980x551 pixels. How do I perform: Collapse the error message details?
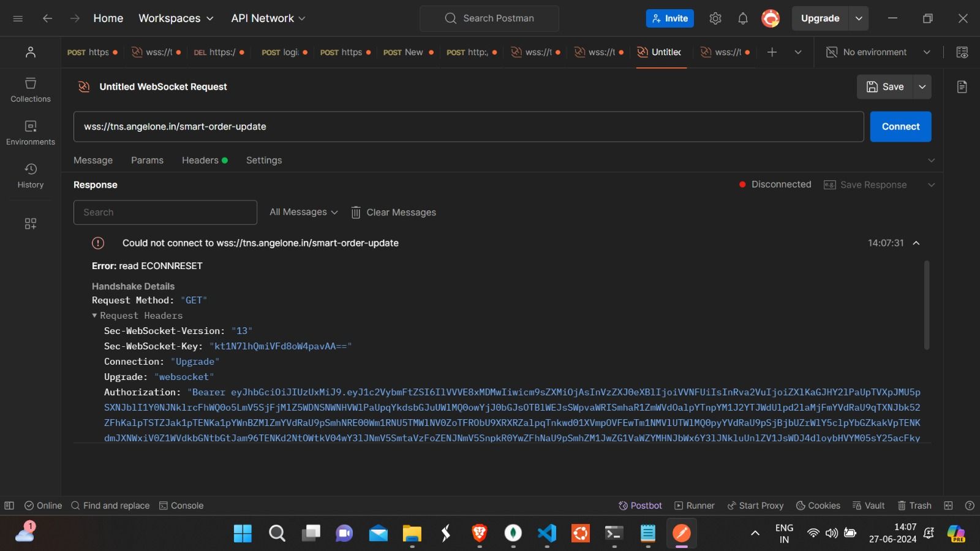(x=916, y=243)
